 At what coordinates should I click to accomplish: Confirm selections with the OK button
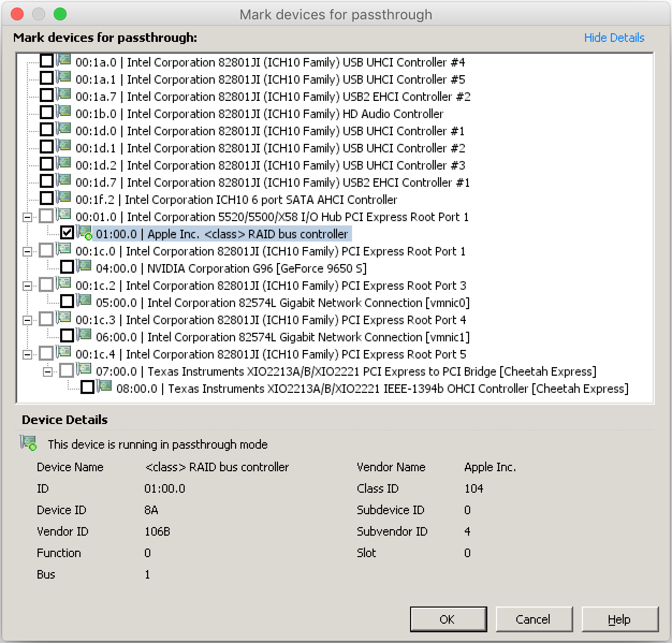click(x=448, y=619)
